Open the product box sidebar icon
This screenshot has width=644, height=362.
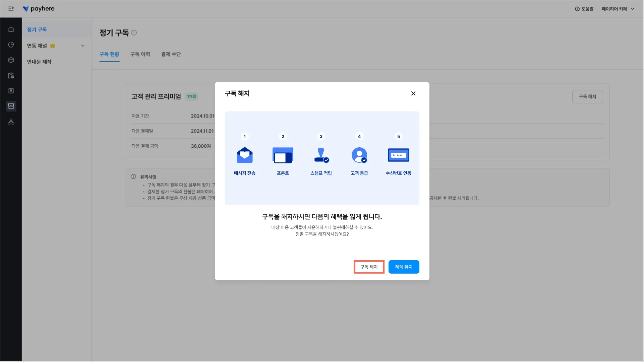click(11, 60)
